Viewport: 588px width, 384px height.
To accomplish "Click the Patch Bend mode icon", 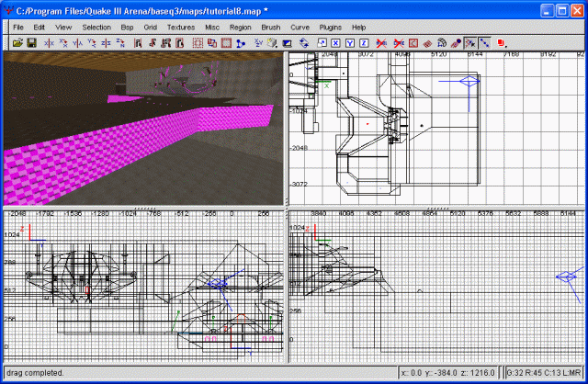I will (442, 43).
